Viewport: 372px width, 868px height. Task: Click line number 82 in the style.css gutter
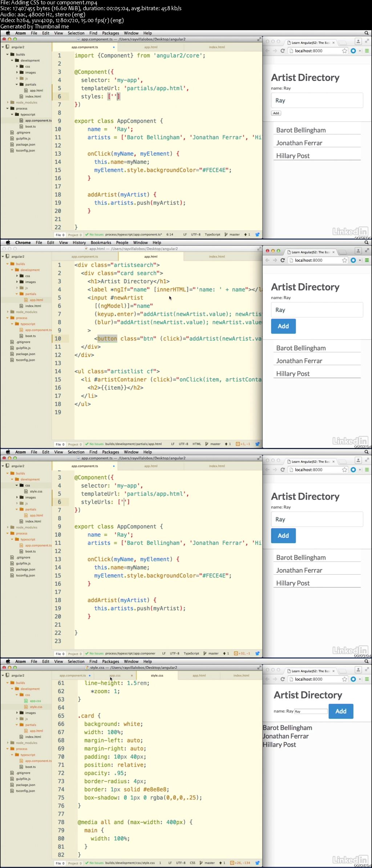(x=61, y=855)
